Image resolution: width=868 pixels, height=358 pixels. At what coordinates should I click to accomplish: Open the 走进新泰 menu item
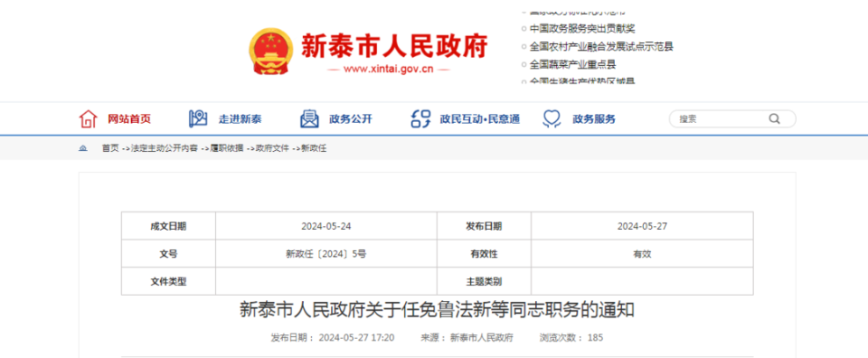coord(240,119)
